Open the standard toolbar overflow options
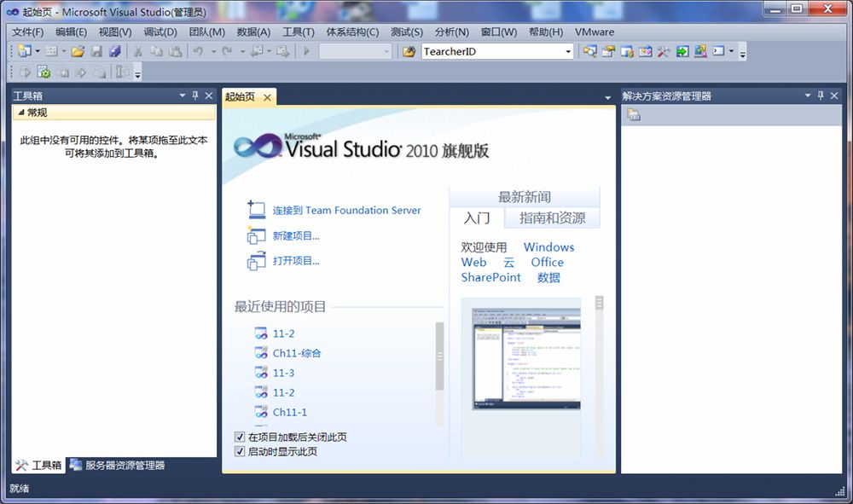The height and width of the screenshot is (504, 853). point(743,52)
